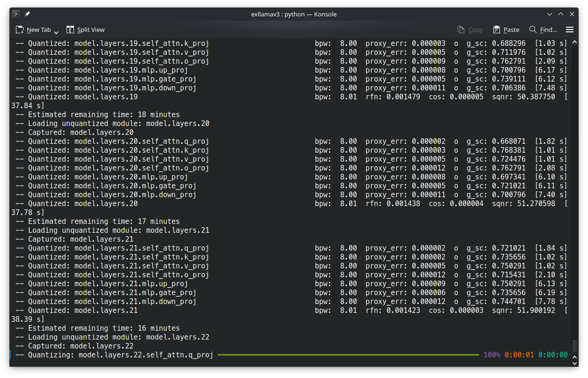Toggle the pin keep-above icon in title bar
The width and height of the screenshot is (588, 378).
tap(27, 14)
